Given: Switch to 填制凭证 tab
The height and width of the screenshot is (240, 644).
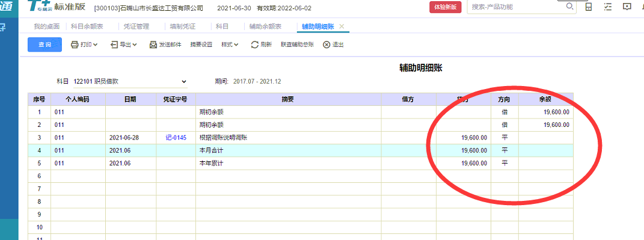Looking at the screenshot, I should (x=182, y=26).
